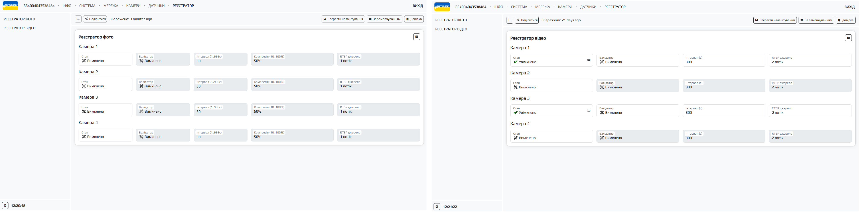Click revert arrow in video Камера 1 Стан field
The height and width of the screenshot is (223, 868).
(x=589, y=60)
